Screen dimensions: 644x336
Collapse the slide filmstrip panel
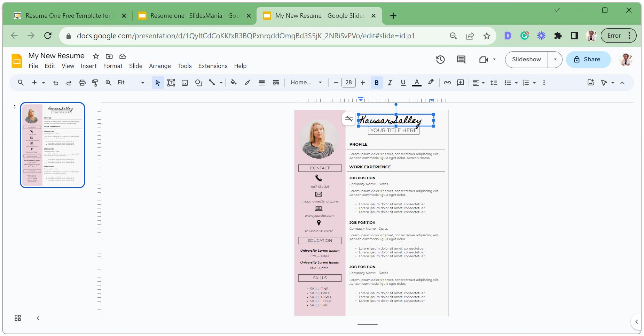click(x=38, y=318)
